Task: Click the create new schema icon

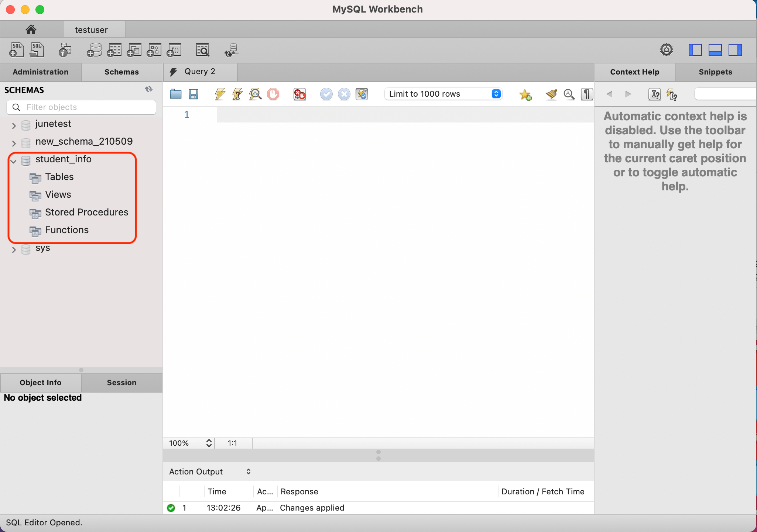Action: point(94,50)
